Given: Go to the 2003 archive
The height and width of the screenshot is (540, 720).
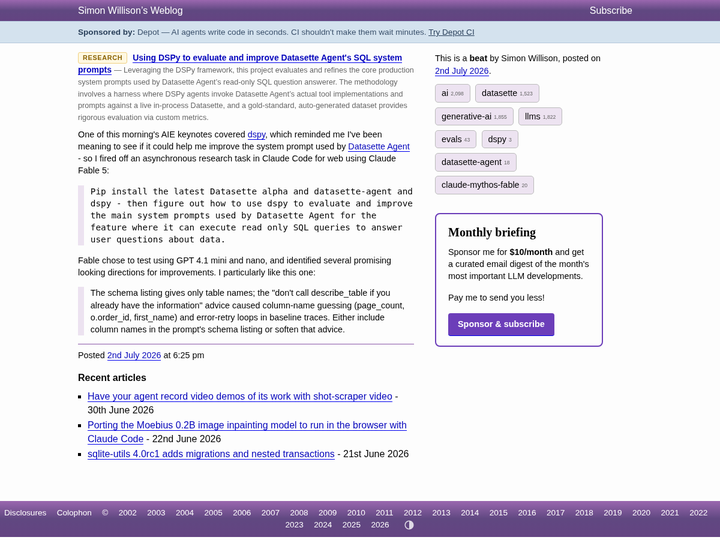Looking at the screenshot, I should click(x=156, y=512).
